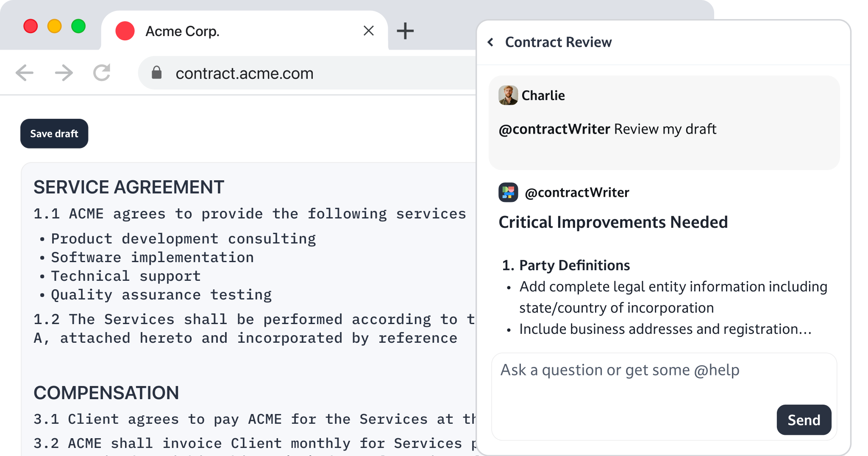Click the lock icon in address bar

[x=157, y=73]
